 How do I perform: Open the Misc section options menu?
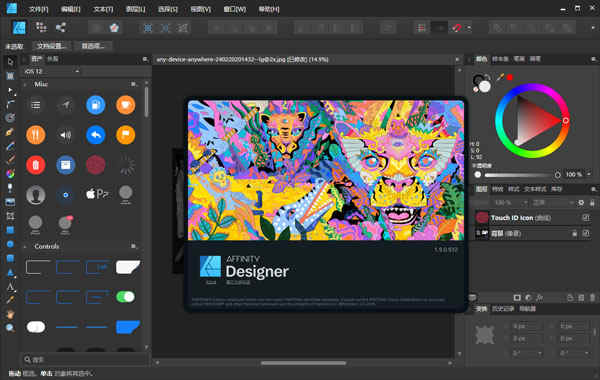point(134,84)
